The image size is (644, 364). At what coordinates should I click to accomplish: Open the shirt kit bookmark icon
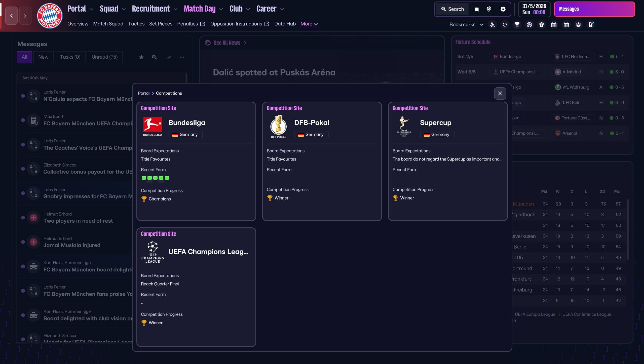tap(542, 25)
